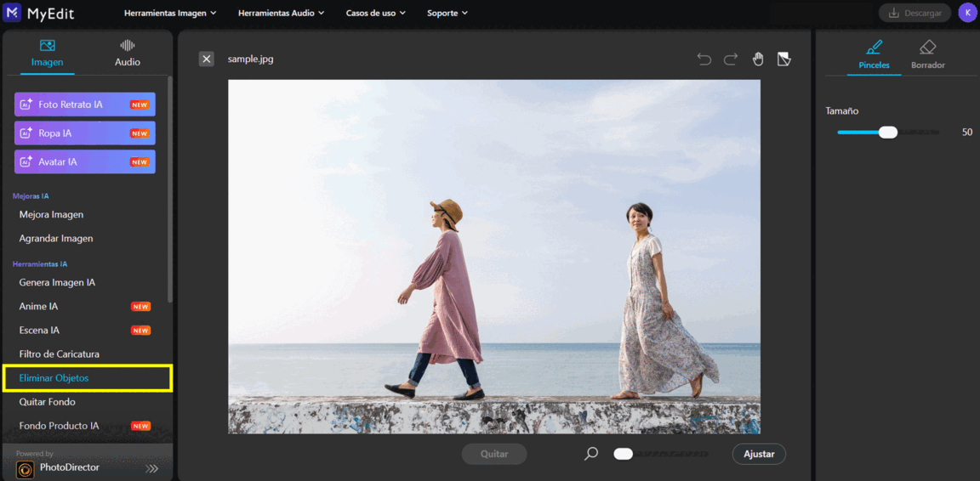Click the MyEdit logo icon

(x=13, y=13)
